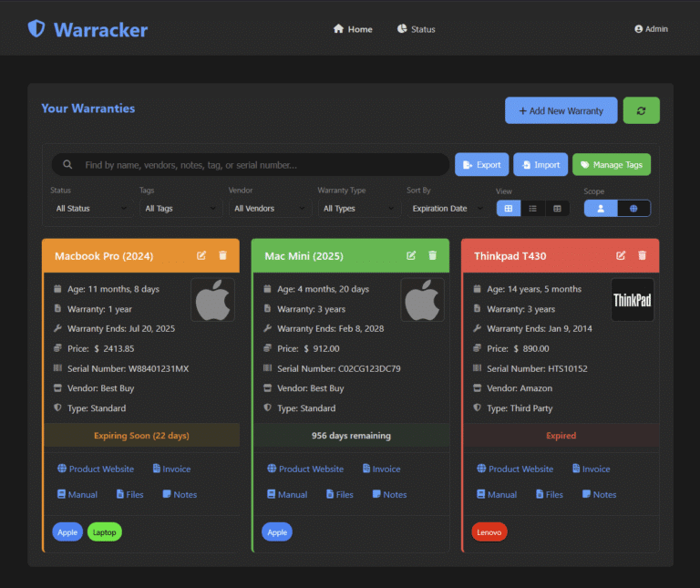
Task: Open Files for Macbook Pro (2024)
Action: click(130, 494)
